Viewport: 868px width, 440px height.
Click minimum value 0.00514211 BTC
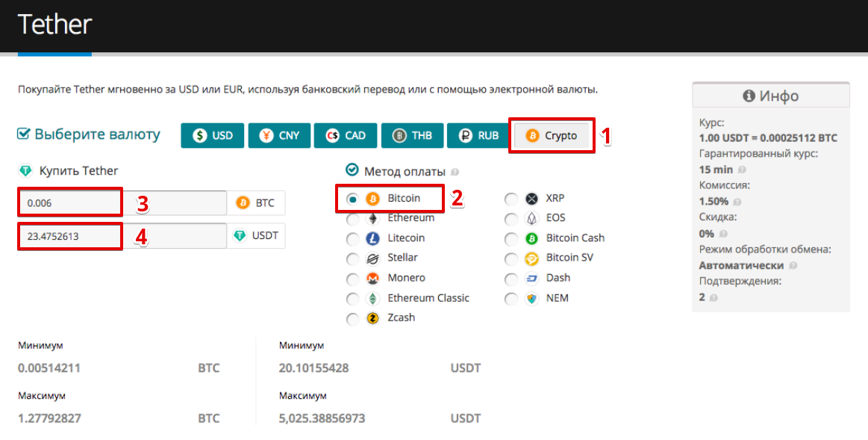point(49,368)
